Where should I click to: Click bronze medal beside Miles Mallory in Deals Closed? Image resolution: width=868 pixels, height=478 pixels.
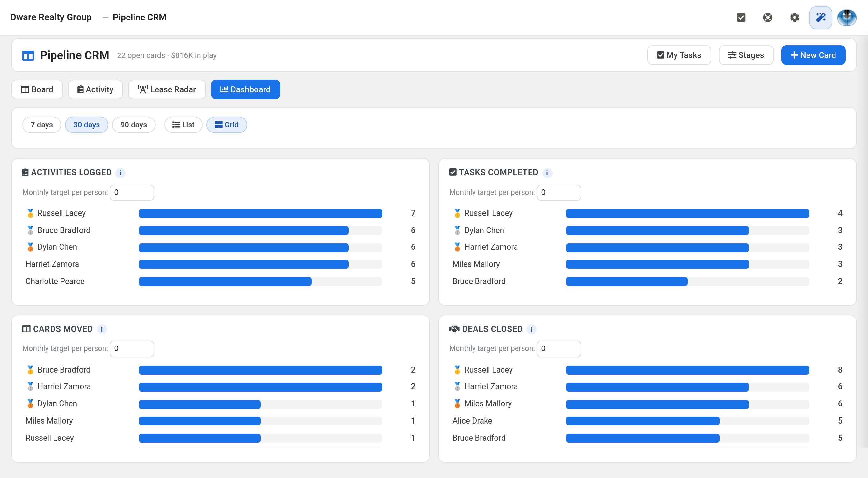point(457,403)
